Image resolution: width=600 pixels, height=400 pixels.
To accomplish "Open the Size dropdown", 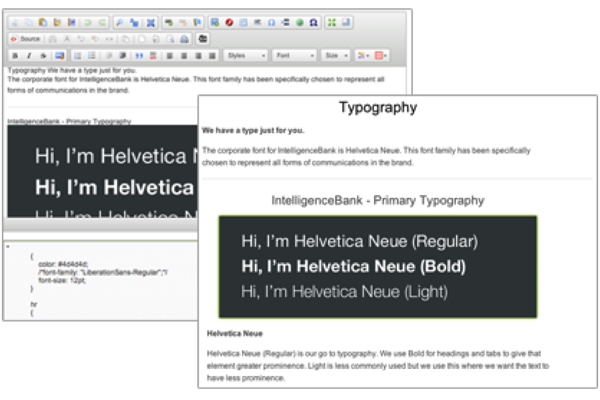I will click(x=335, y=56).
